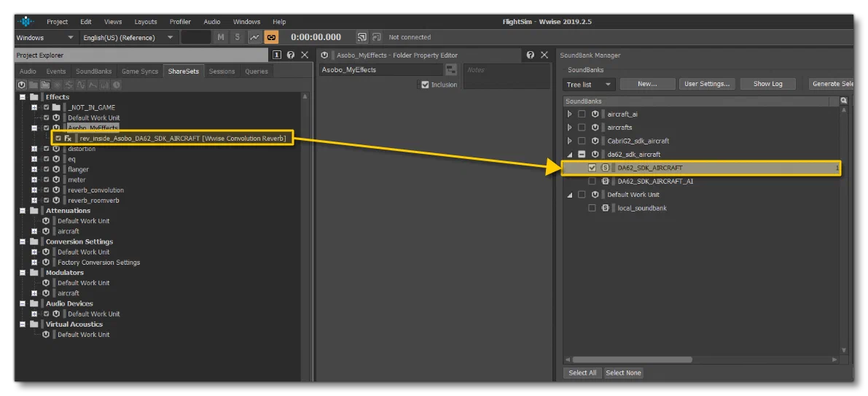The width and height of the screenshot is (868, 396).
Task: Expand the reverb_convolution work unit
Action: click(x=34, y=190)
